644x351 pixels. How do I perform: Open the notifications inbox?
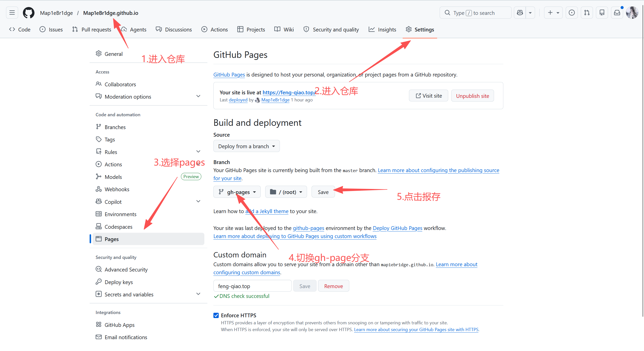point(617,13)
